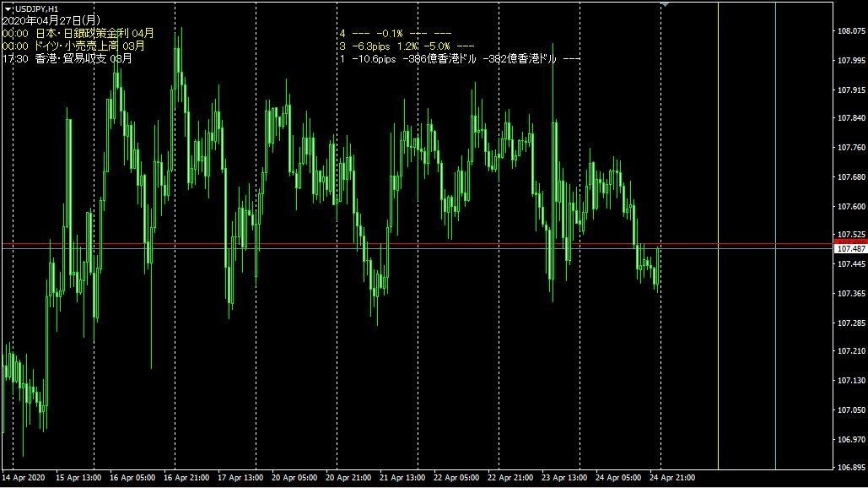Screen dimensions: 868x488
Task: Click the 24 Apr 21:00 time label
Action: [672, 478]
